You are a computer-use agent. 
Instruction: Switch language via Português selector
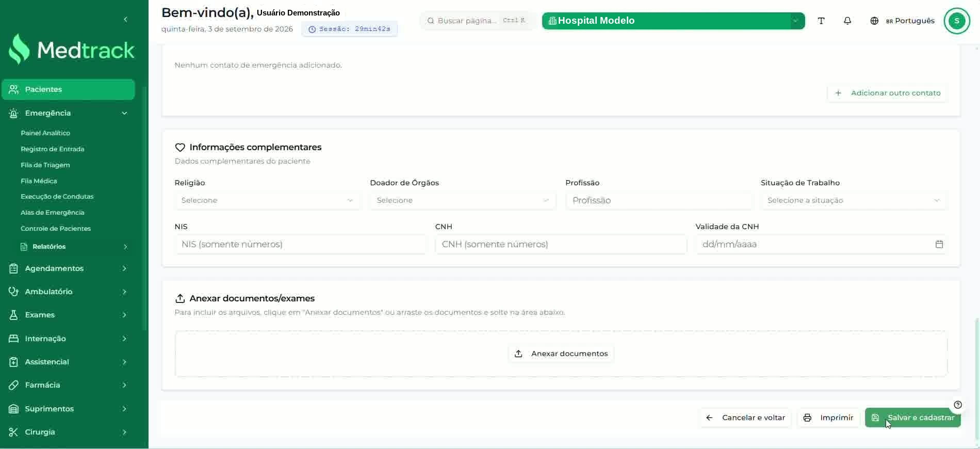pos(910,21)
